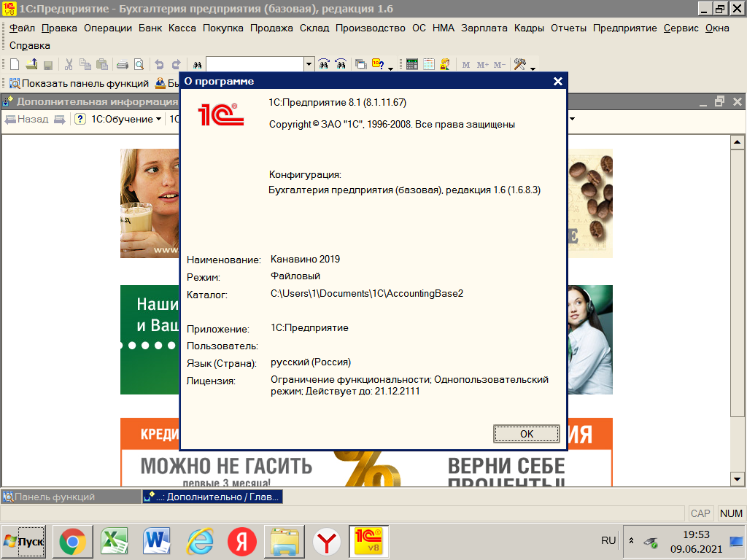Open the Справка menu
The image size is (747, 560).
pos(29,46)
